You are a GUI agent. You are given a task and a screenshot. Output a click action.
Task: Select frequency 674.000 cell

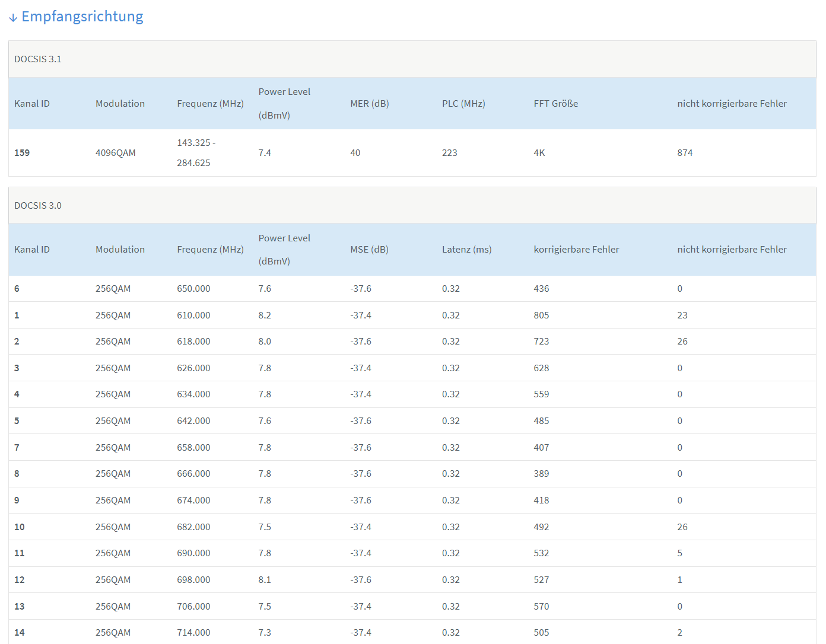tap(193, 500)
